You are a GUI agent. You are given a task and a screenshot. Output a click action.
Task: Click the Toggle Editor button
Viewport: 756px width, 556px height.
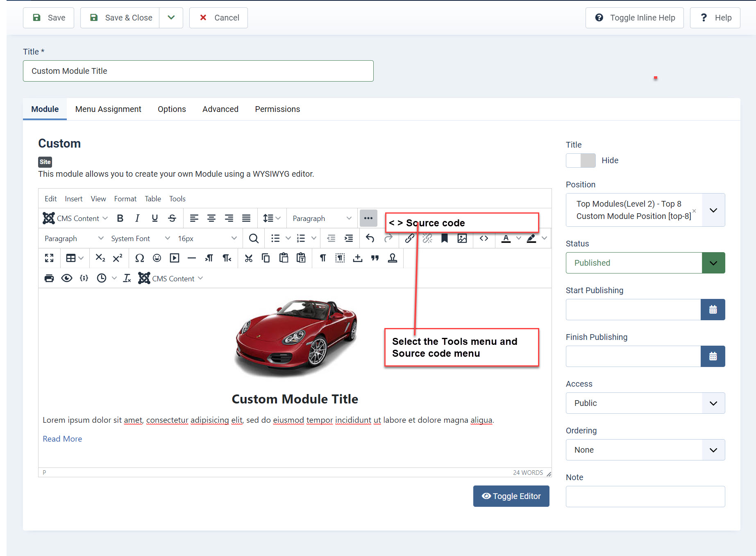(x=511, y=496)
